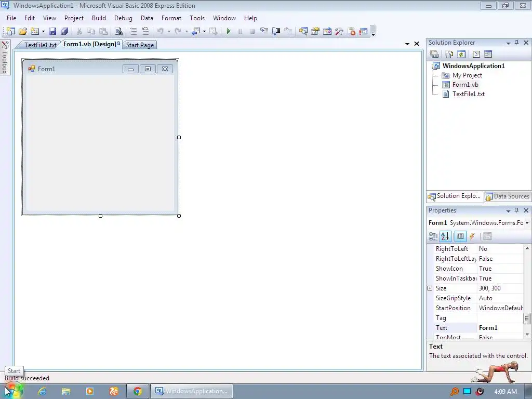The height and width of the screenshot is (399, 532).
Task: Open Object Browser toolbar icon
Action: pos(327,31)
